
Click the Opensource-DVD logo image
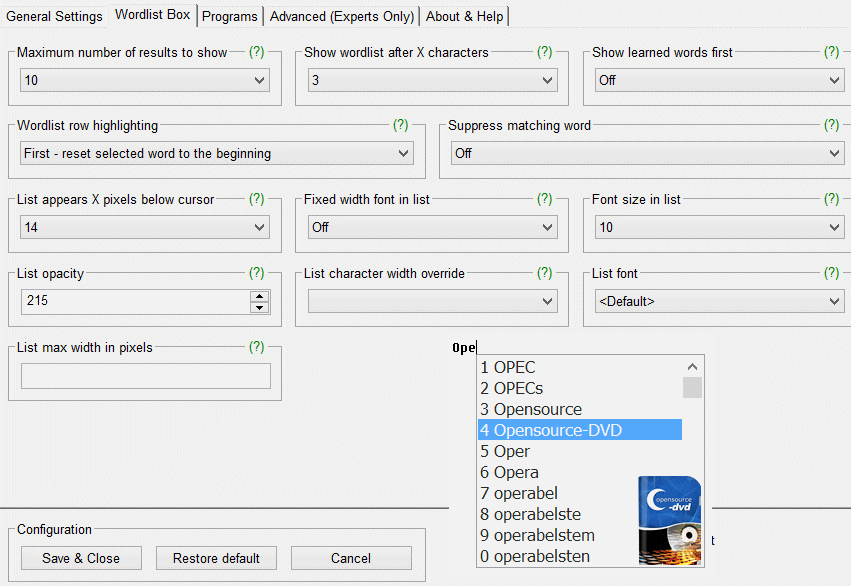(x=670, y=520)
